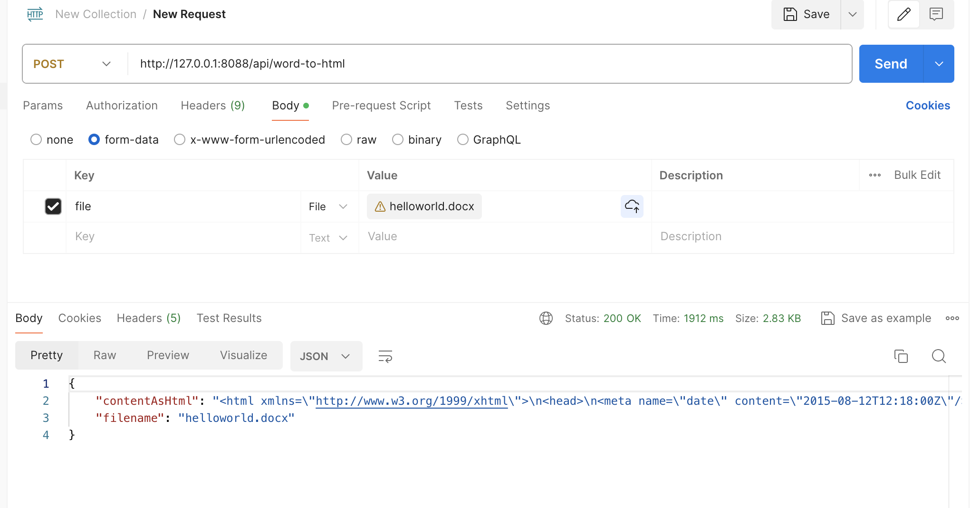
Task: Click the upload file icon beside helloworld.docx
Action: tap(632, 206)
